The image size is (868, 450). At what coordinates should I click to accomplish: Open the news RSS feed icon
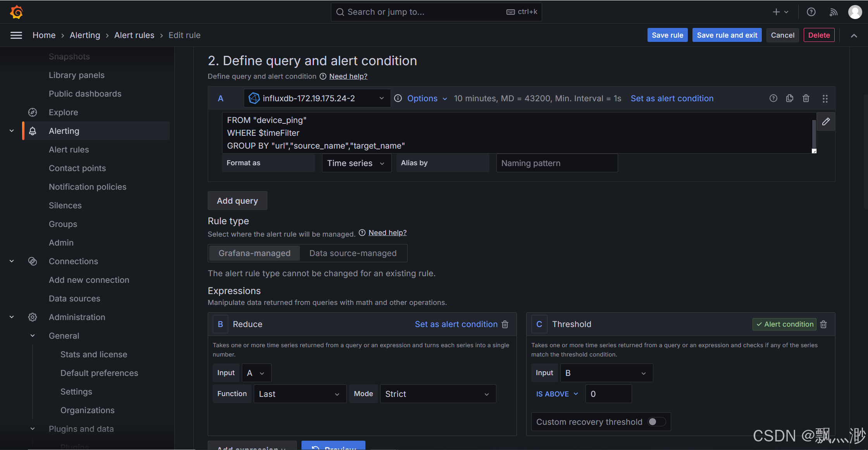click(833, 12)
